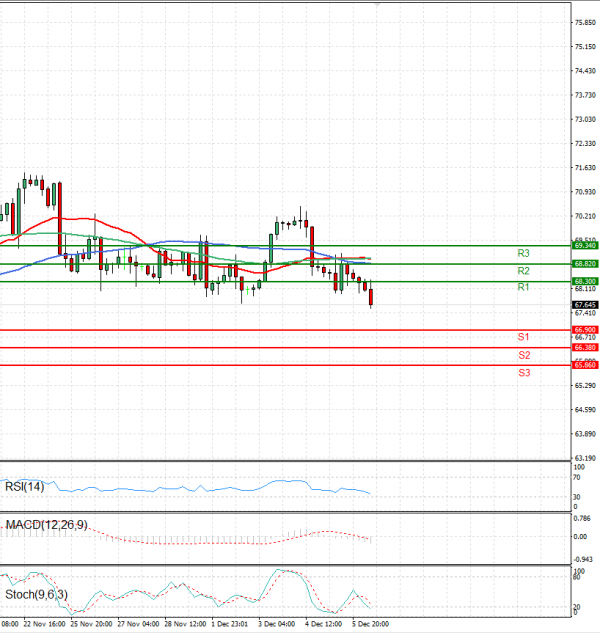Select the MACD(12,26,9) indicator label

(x=44, y=524)
